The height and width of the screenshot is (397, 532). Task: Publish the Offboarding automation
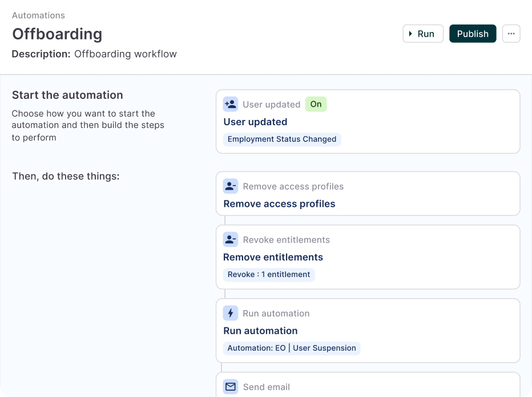tap(473, 34)
